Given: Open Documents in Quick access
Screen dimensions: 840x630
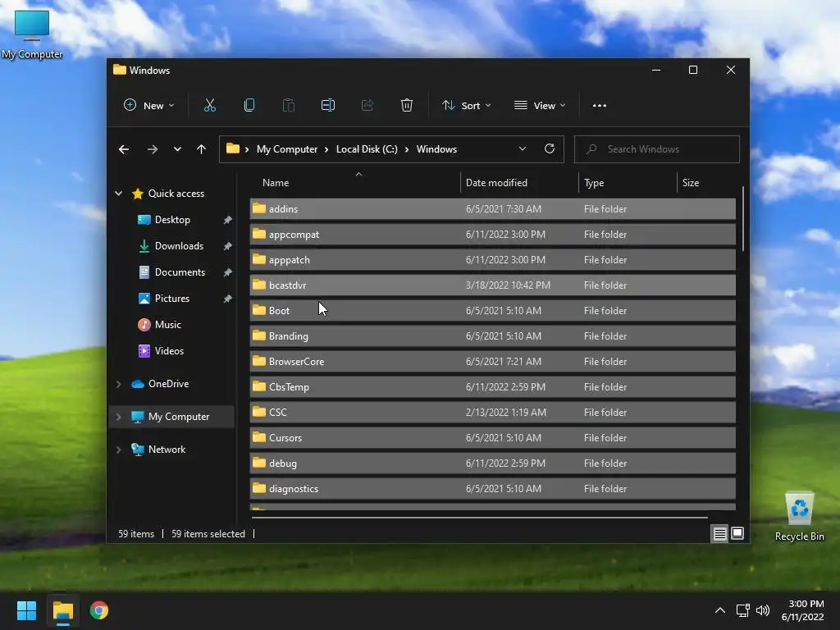Looking at the screenshot, I should [180, 272].
